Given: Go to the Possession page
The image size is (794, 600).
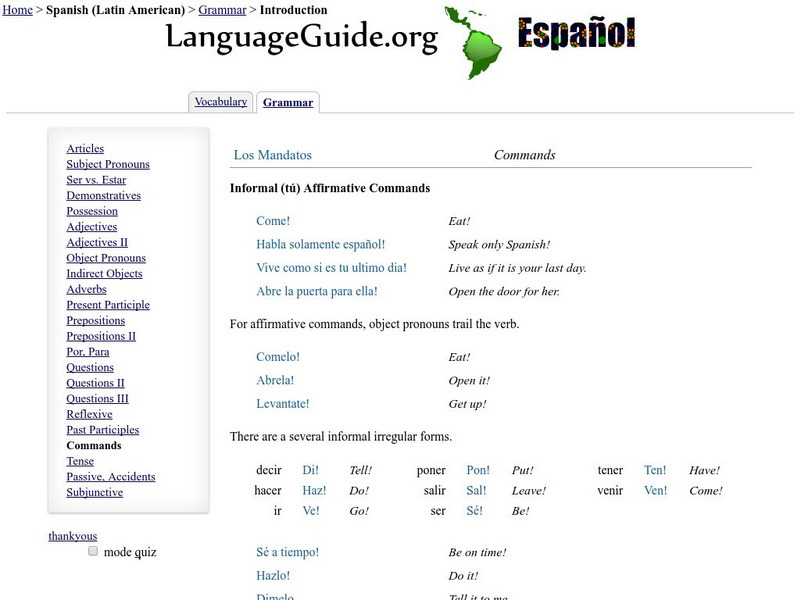Looking at the screenshot, I should [92, 211].
